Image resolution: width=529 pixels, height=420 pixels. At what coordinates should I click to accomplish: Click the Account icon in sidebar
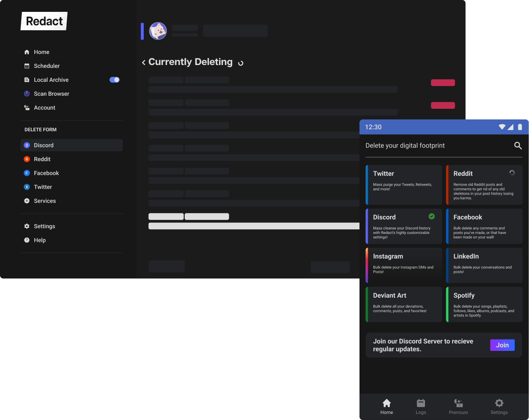(27, 108)
